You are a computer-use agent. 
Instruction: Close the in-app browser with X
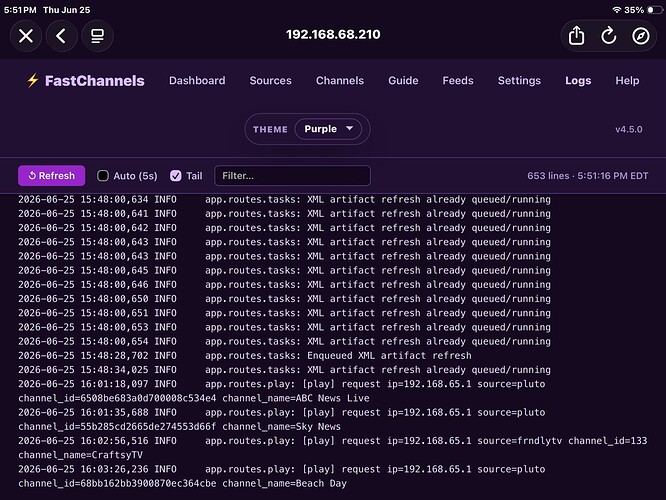(x=26, y=36)
